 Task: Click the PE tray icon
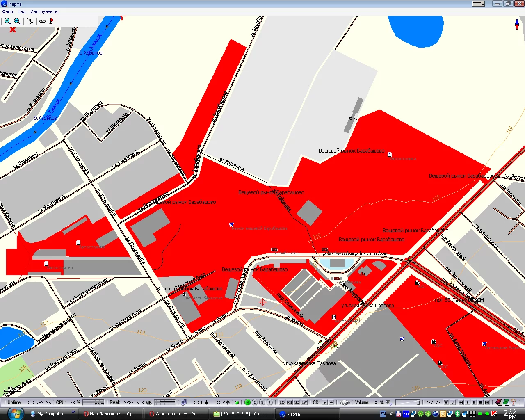(398, 414)
